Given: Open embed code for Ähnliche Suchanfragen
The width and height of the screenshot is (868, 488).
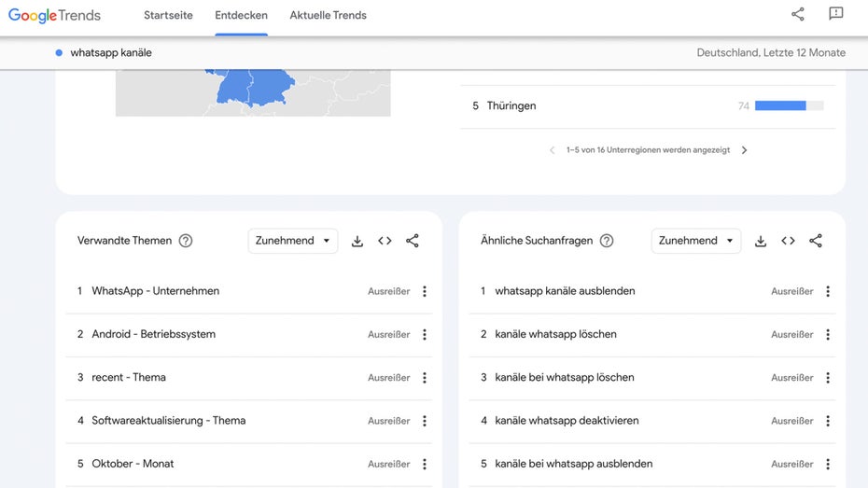Looking at the screenshot, I should [x=789, y=241].
